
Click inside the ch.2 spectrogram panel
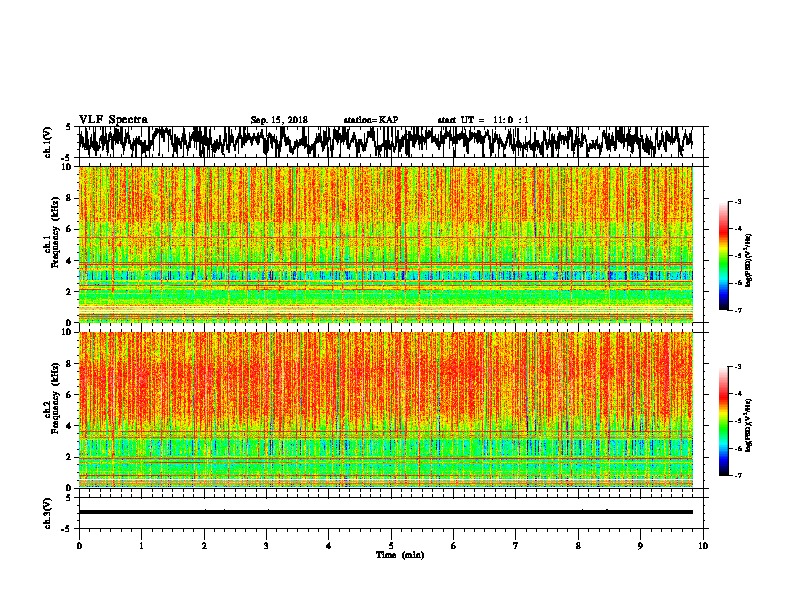pyautogui.click(x=385, y=410)
